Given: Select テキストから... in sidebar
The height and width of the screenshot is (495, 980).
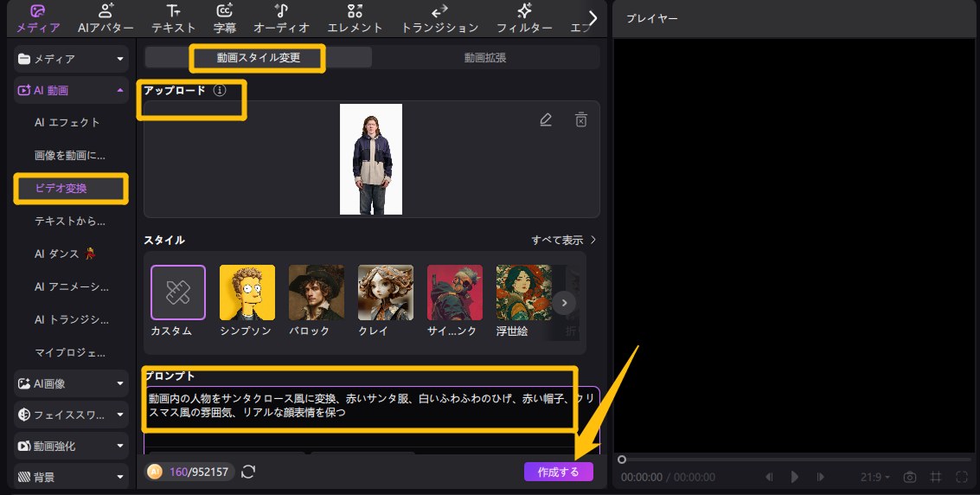Looking at the screenshot, I should 69,222.
